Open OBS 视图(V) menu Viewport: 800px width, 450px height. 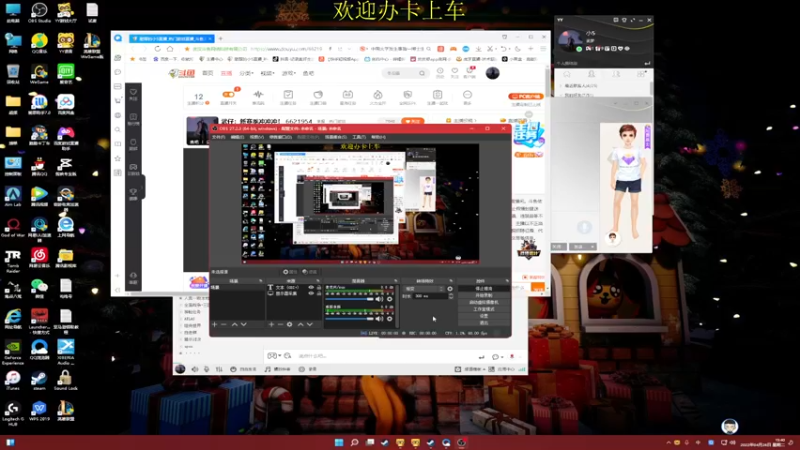click(x=257, y=137)
